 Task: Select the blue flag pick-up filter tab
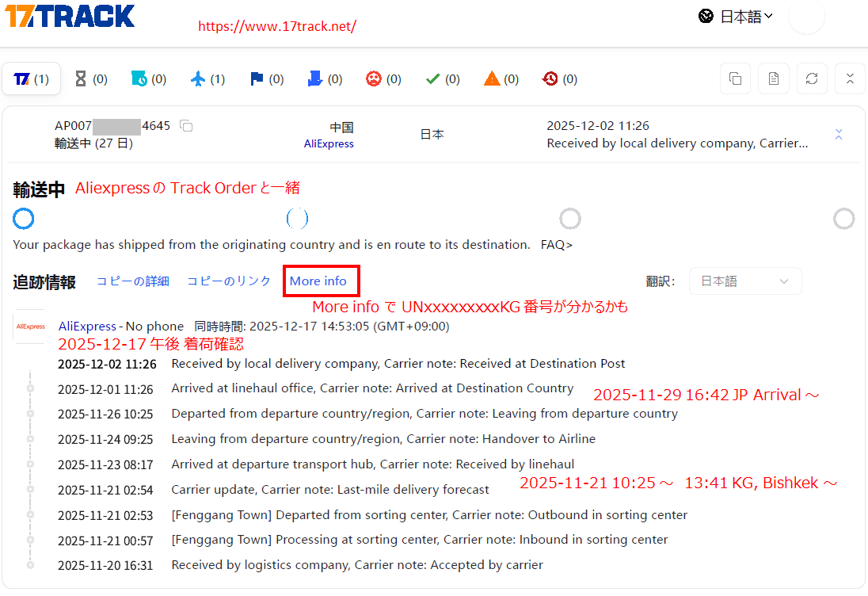pos(266,79)
